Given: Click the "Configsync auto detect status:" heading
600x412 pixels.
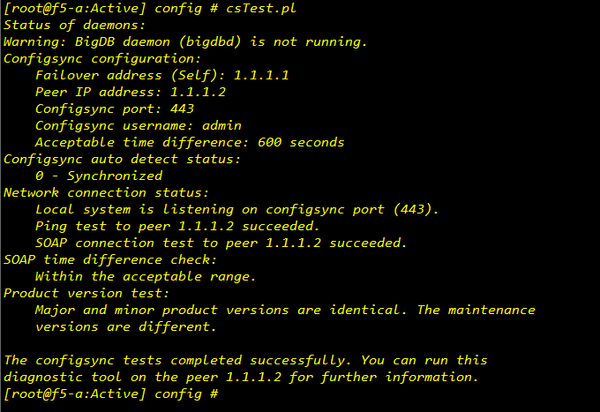Looking at the screenshot, I should (x=123, y=158).
